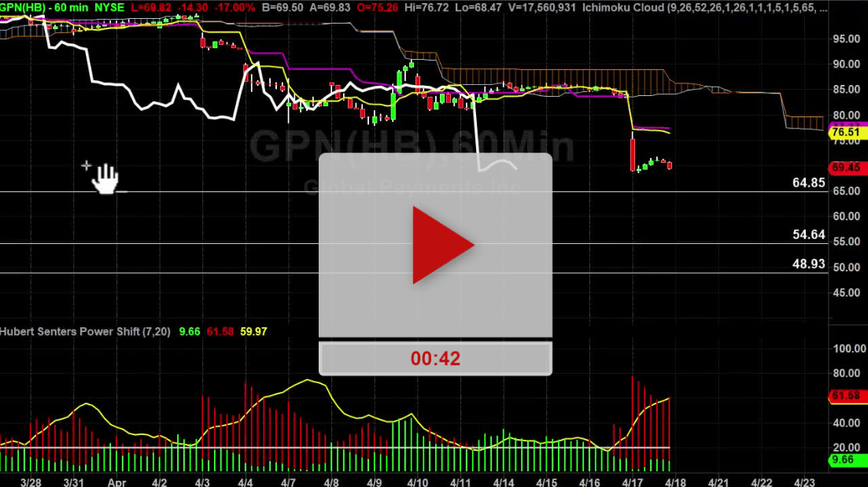Click the 3/28 date on time axis

pos(31,482)
